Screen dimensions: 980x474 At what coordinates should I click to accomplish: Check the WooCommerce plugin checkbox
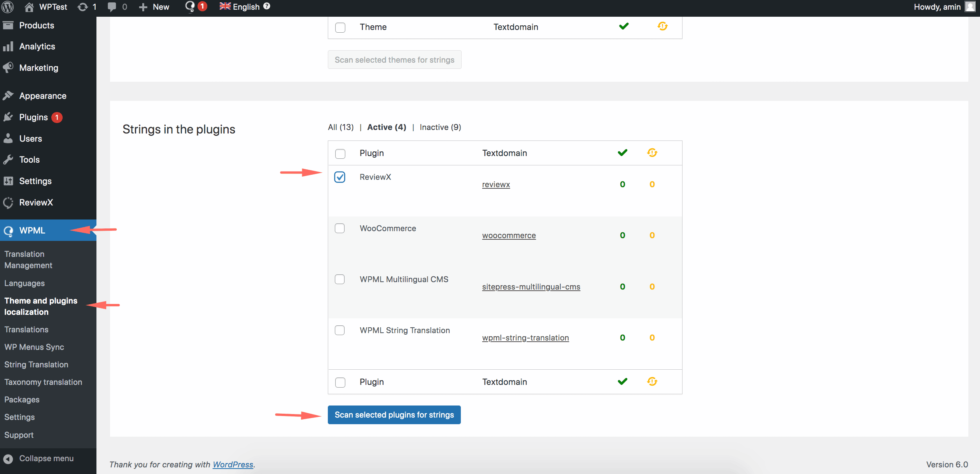tap(340, 228)
